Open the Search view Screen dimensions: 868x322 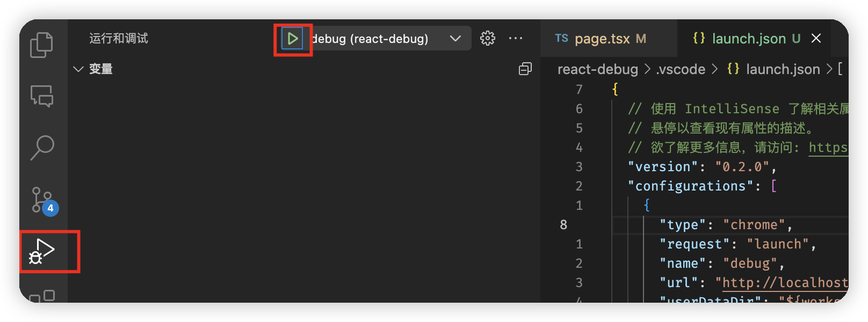[42, 148]
